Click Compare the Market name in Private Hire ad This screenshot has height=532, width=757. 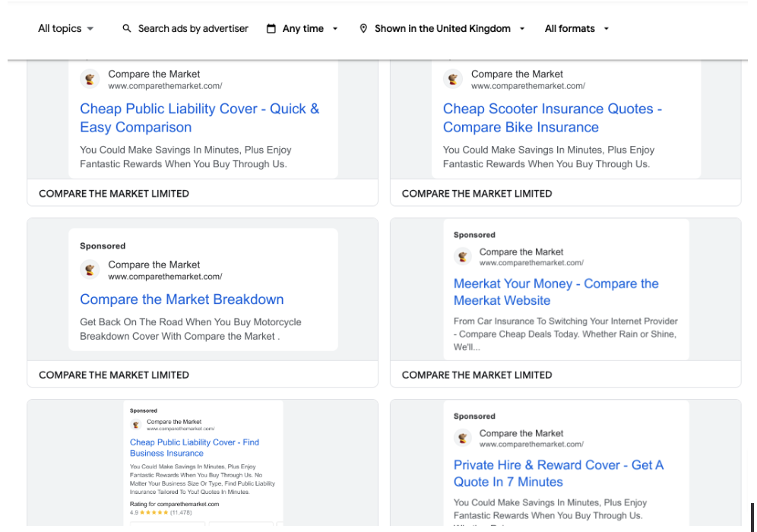521,433
